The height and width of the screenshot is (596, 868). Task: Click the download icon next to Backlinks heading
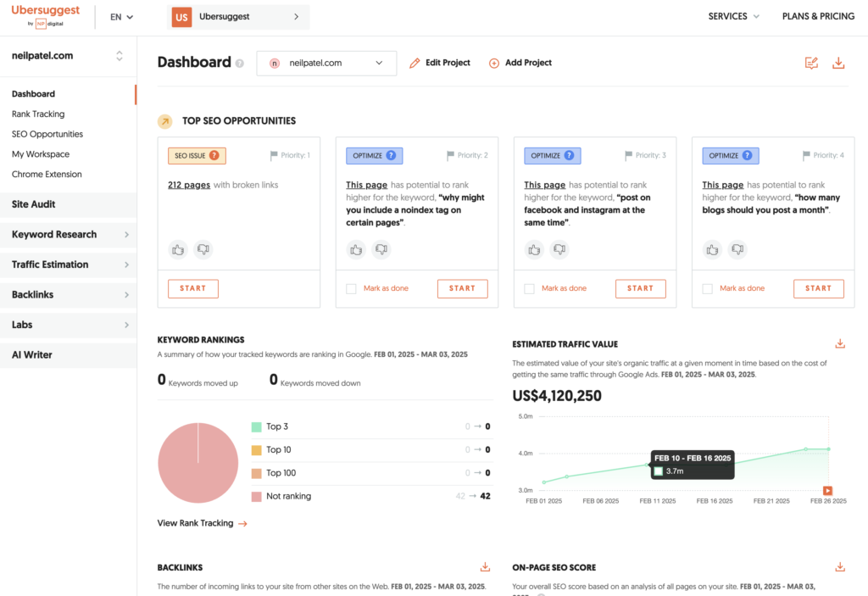(485, 566)
